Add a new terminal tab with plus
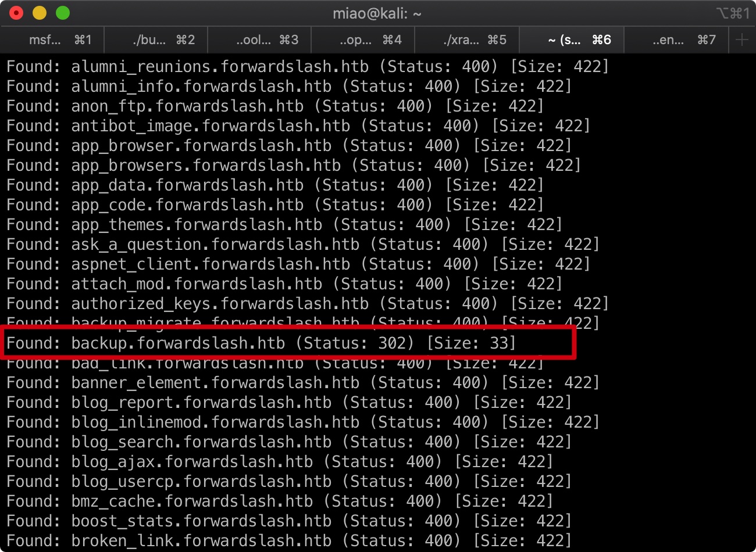Screen dimensions: 756x552 741,40
